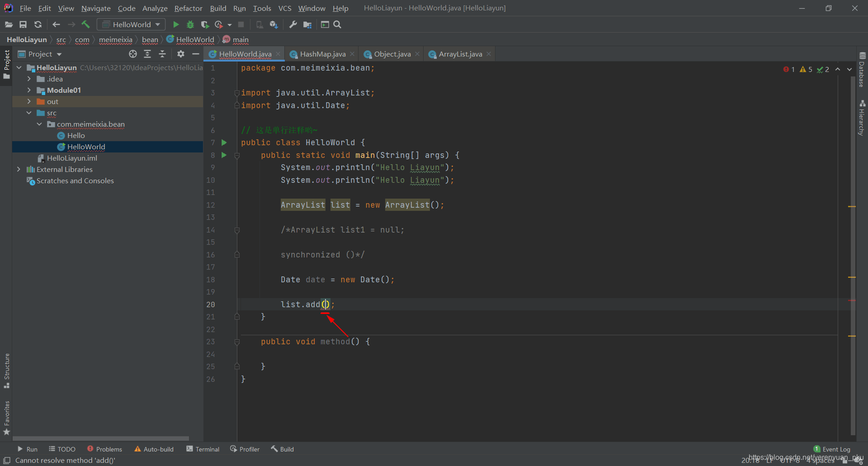Click the Search Everywhere magnifier icon
The width and height of the screenshot is (868, 466).
point(337,24)
